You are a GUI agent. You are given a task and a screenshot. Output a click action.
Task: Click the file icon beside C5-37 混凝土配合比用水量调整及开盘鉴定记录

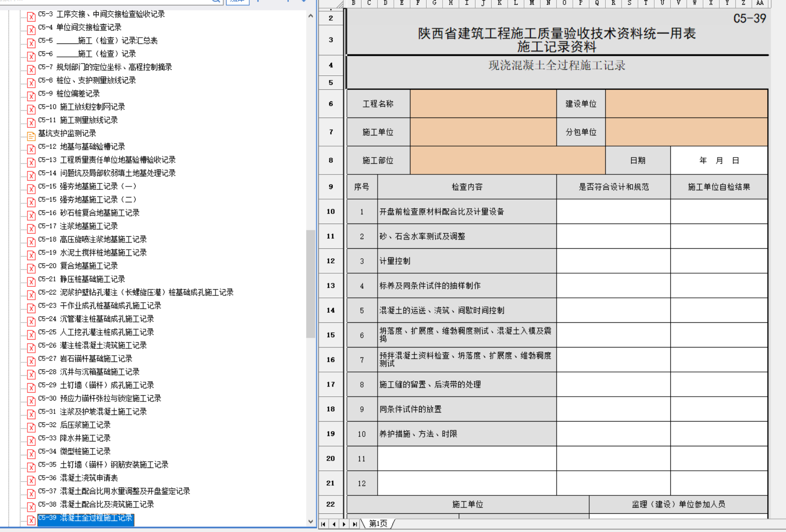31,493
